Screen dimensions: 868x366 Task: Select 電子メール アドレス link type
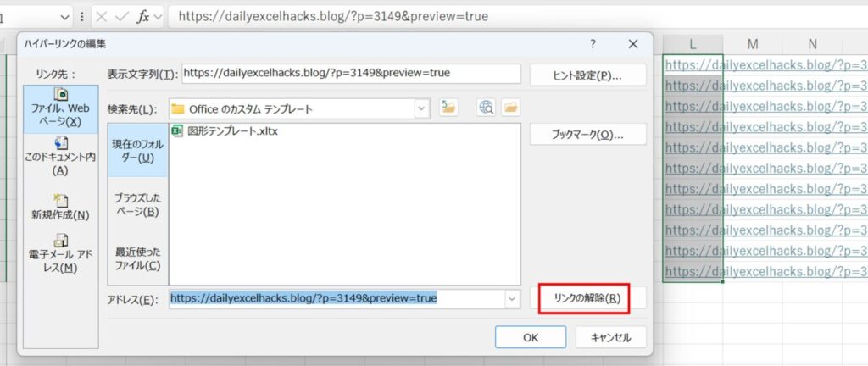(x=61, y=254)
